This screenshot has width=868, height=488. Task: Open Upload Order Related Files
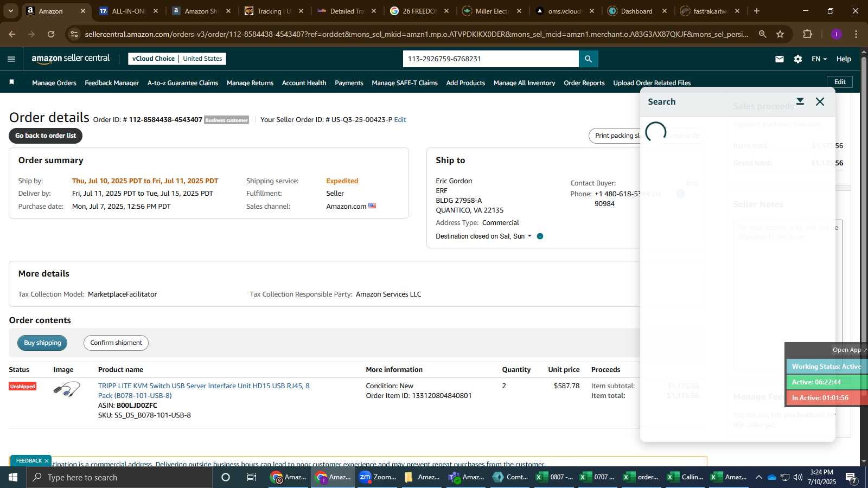pos(652,83)
